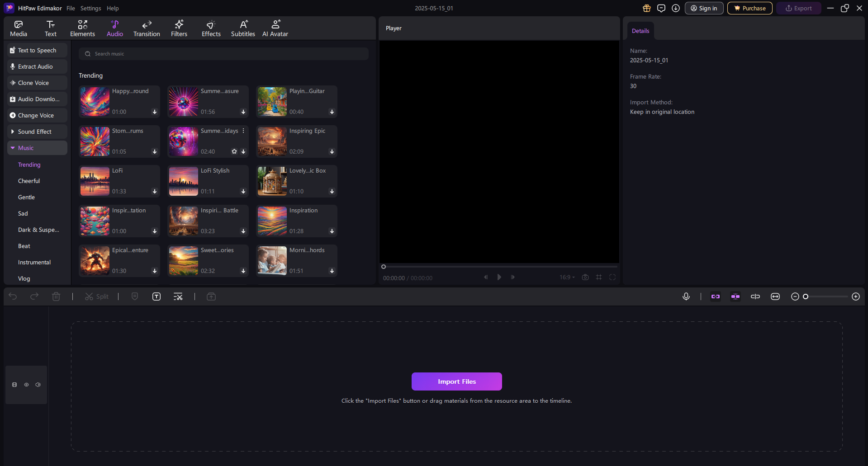Start voiceover recording with microphone icon
Viewport: 868px width, 466px height.
686,297
